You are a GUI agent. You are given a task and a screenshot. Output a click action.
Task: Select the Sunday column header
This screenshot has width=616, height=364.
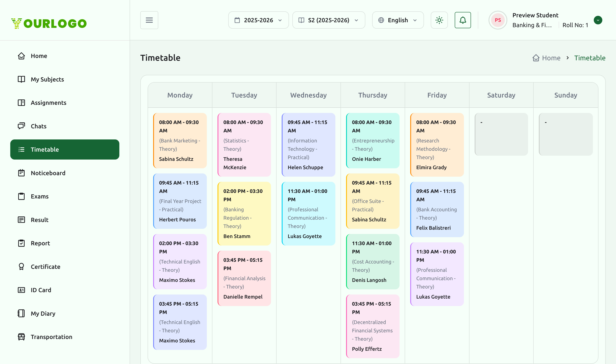(x=566, y=95)
